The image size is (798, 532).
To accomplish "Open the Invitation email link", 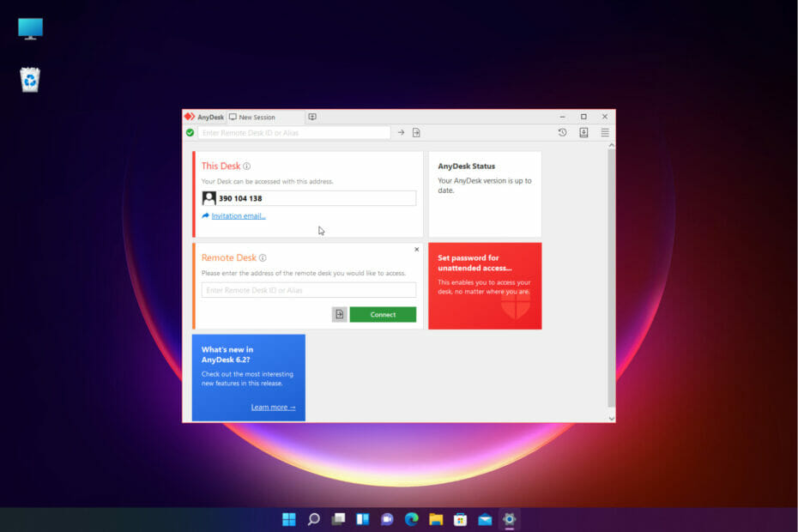I will coord(239,216).
